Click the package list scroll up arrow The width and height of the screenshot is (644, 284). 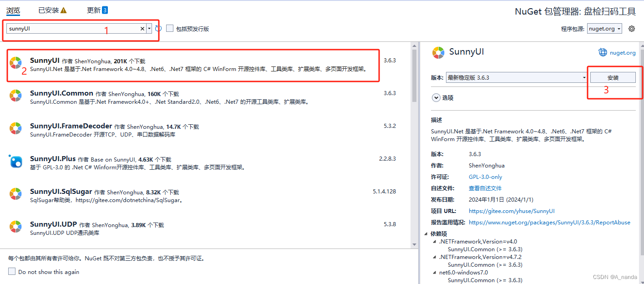[x=414, y=46]
